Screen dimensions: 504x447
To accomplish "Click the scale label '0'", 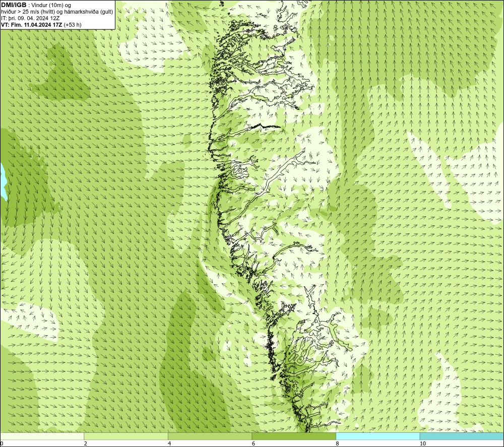I will click(2, 443).
